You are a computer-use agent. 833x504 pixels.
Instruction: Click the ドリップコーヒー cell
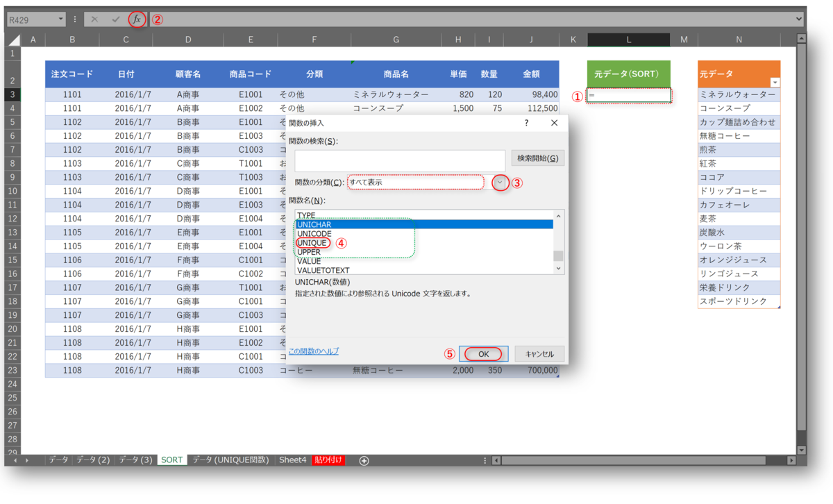[739, 191]
